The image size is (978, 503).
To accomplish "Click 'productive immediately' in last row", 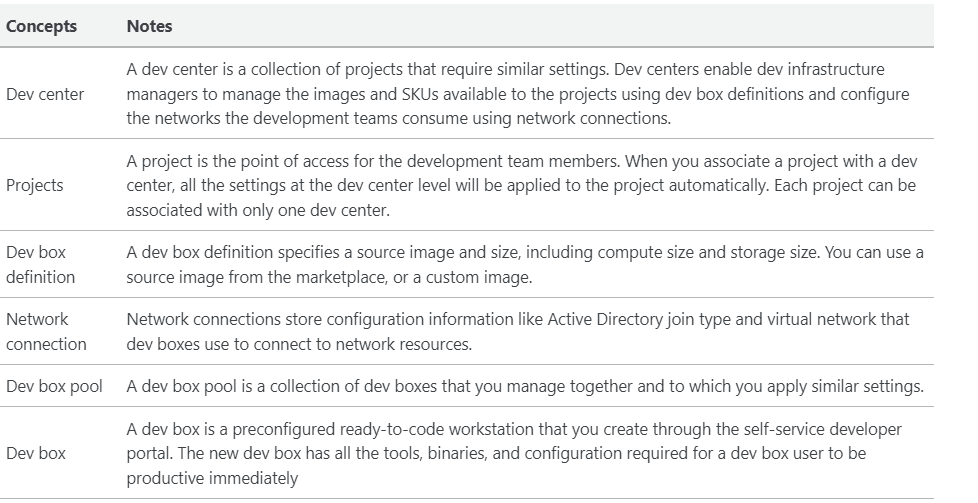I will (x=212, y=479).
